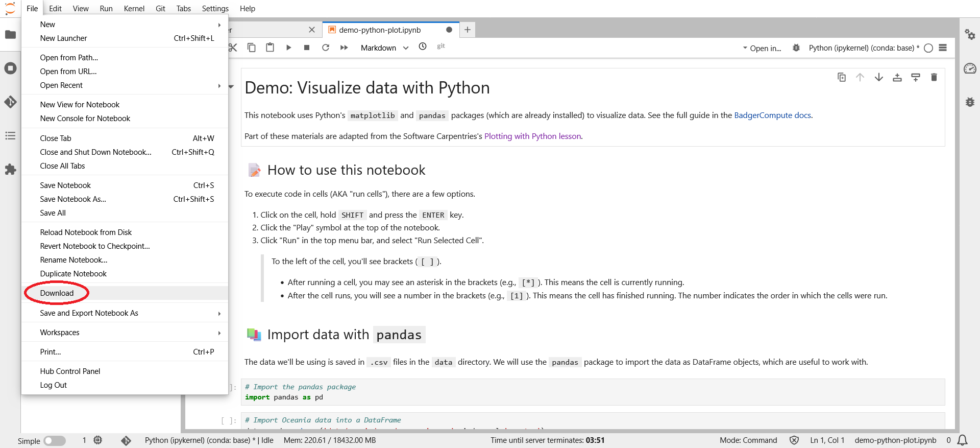980x448 pixels.
Task: Click the Running Terminals and Kernels icon
Action: point(10,68)
